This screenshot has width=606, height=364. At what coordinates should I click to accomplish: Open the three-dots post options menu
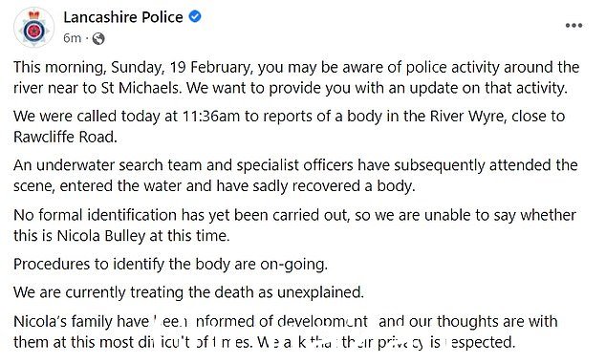(x=574, y=26)
